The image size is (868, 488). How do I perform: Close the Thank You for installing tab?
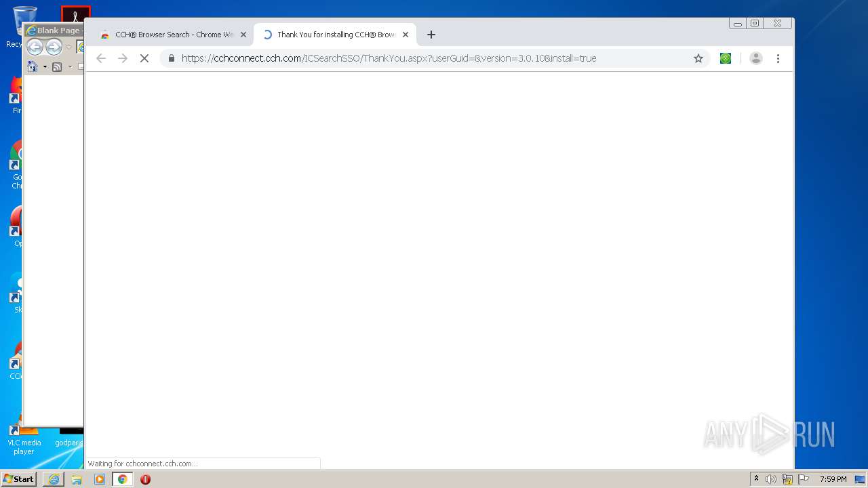tap(406, 35)
